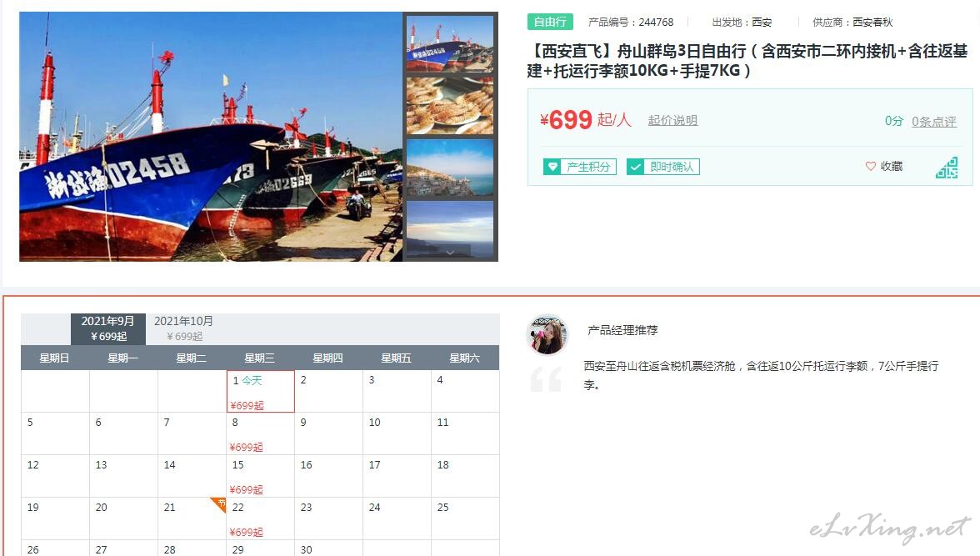Choose September 8 departure at ¥699
Screen dimensions: 980x556
pyautogui.click(x=260, y=433)
